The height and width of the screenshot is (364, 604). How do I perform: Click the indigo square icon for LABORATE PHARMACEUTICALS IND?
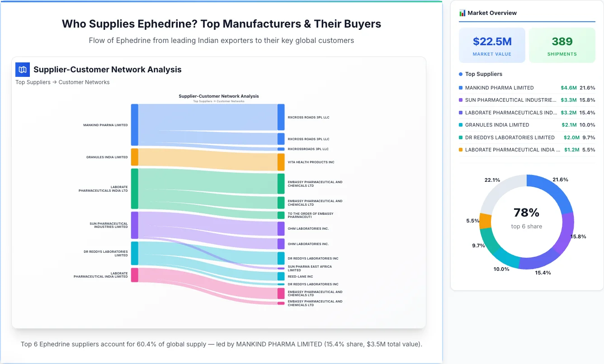(461, 112)
